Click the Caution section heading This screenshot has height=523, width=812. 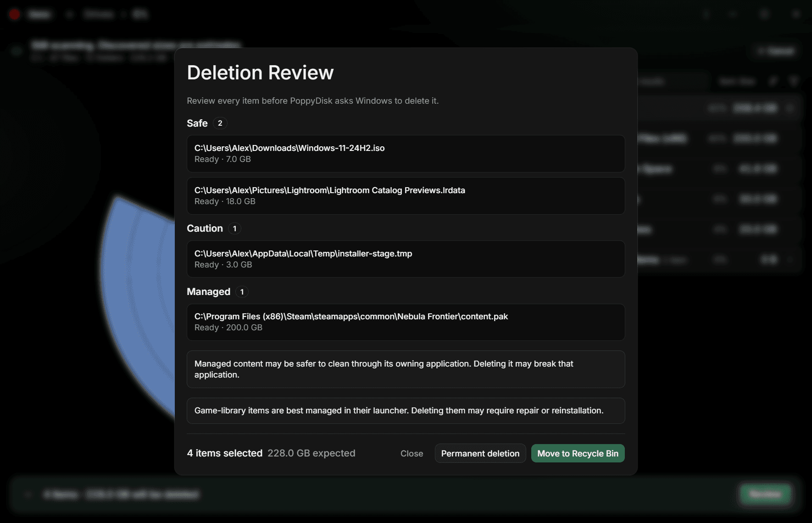tap(205, 228)
